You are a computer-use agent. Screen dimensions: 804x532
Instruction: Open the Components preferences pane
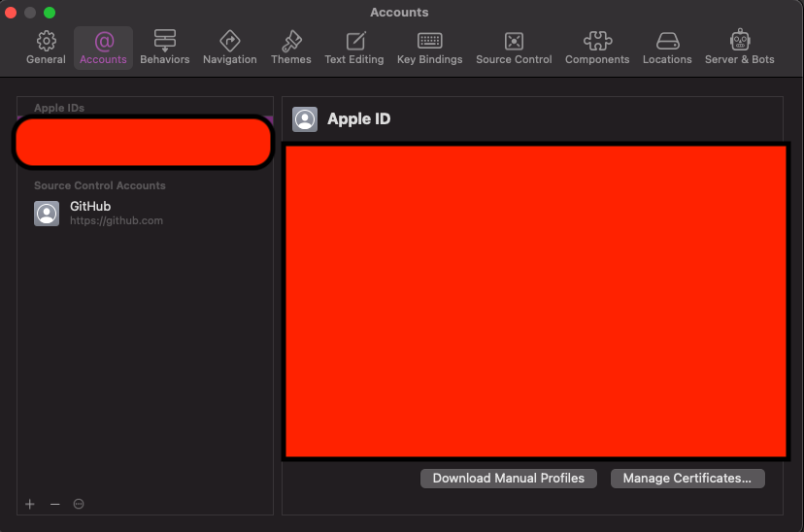pos(597,48)
